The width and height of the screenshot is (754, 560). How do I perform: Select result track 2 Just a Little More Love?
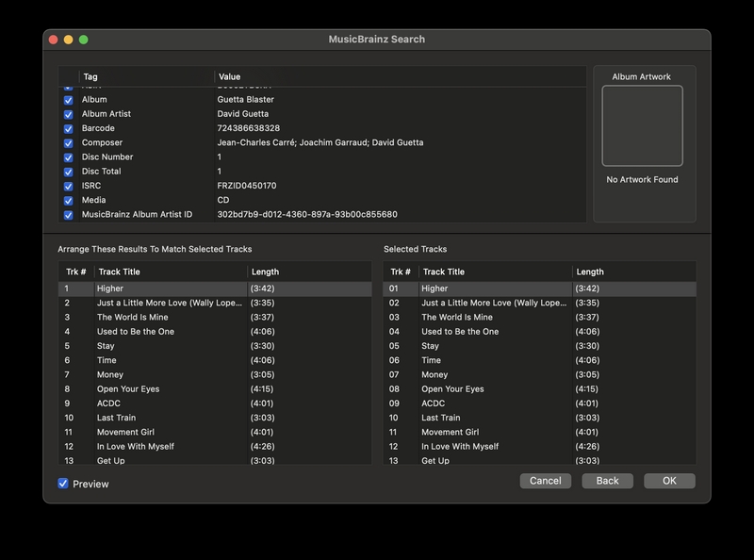coord(215,303)
